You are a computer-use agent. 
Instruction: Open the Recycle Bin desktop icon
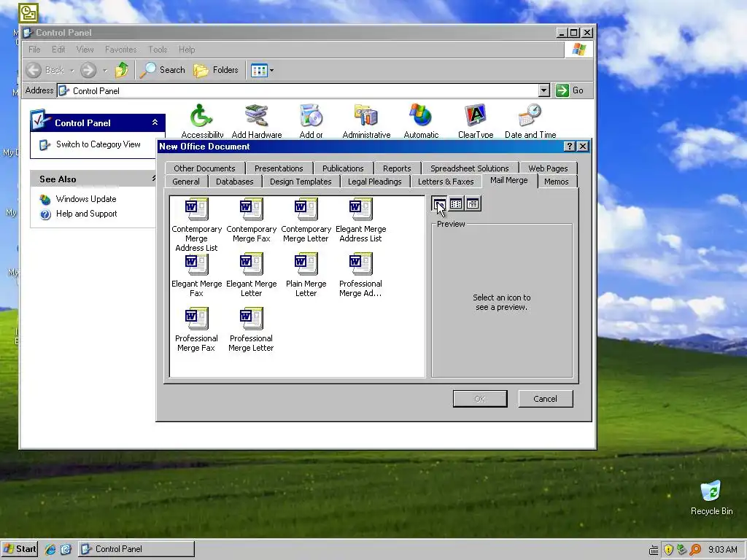711,497
